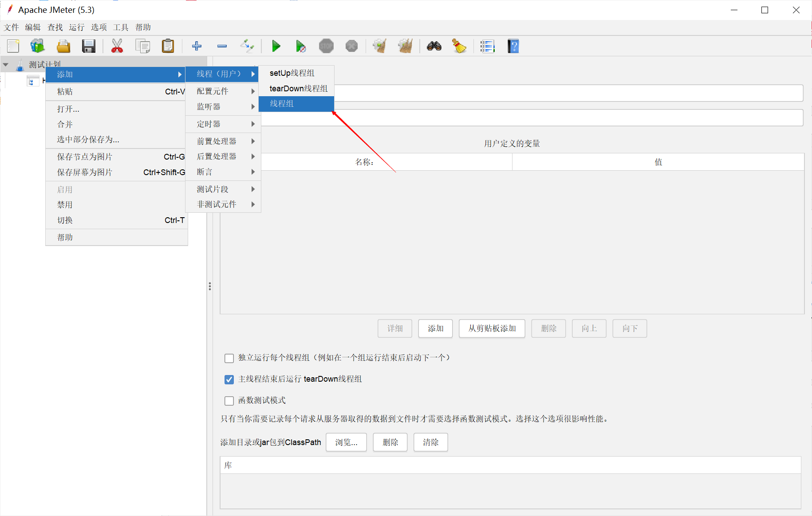812x516 pixels.
Task: Open the 选项 menu
Action: click(99, 27)
